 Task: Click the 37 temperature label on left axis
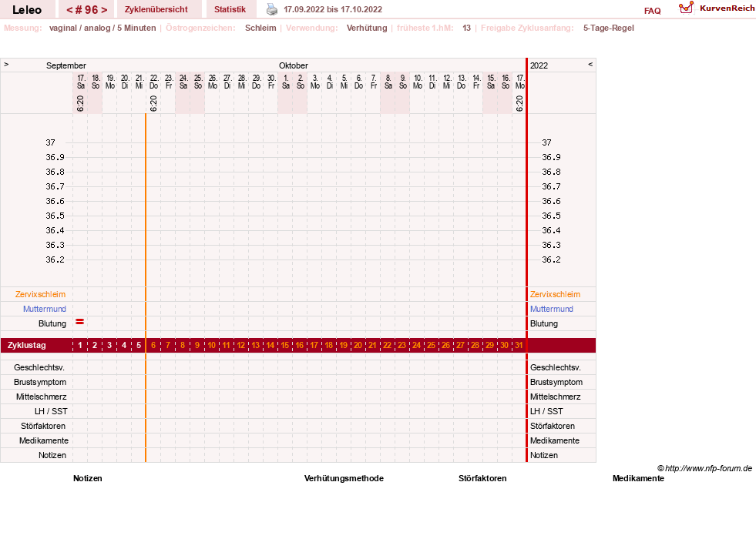click(51, 142)
